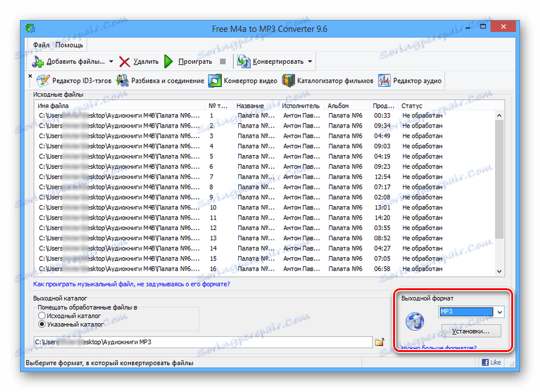Open the Файл menu

pos(41,45)
